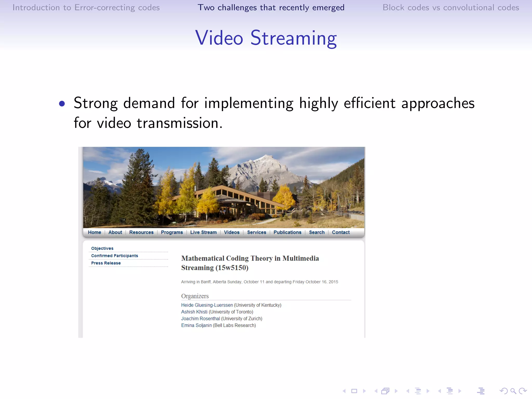Open the Programs nav item

coord(172,232)
